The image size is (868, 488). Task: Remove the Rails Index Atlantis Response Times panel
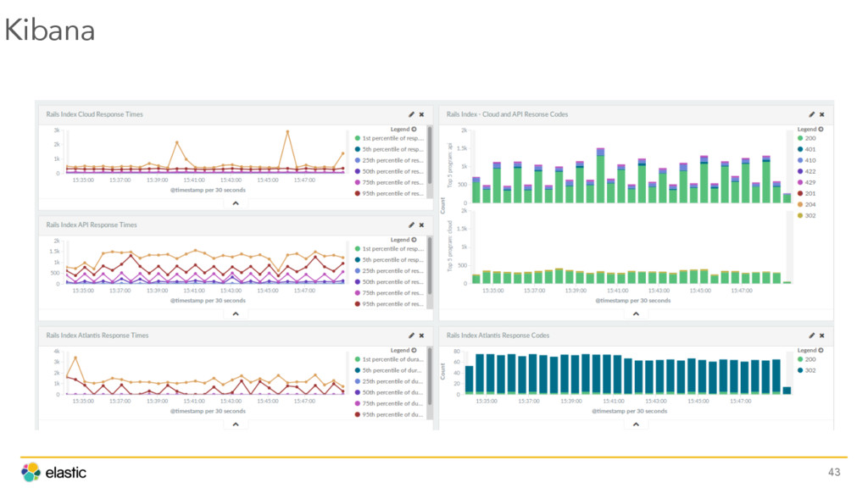click(421, 335)
